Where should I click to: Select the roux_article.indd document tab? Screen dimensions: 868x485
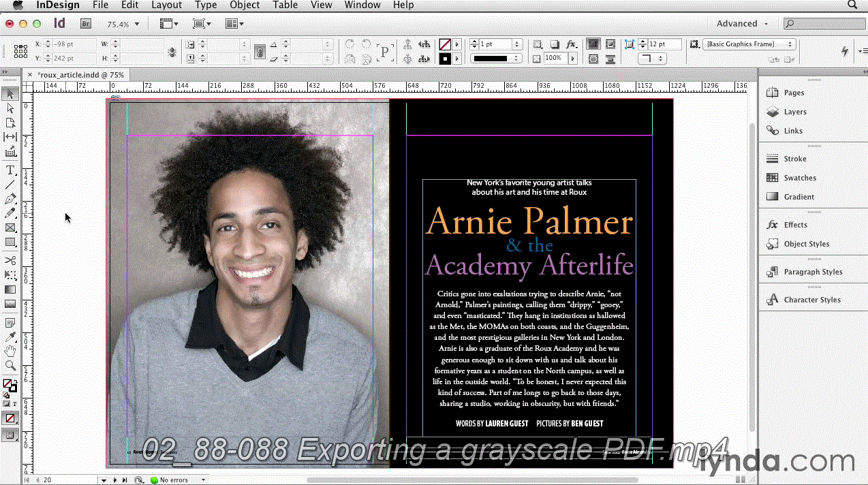click(x=80, y=75)
